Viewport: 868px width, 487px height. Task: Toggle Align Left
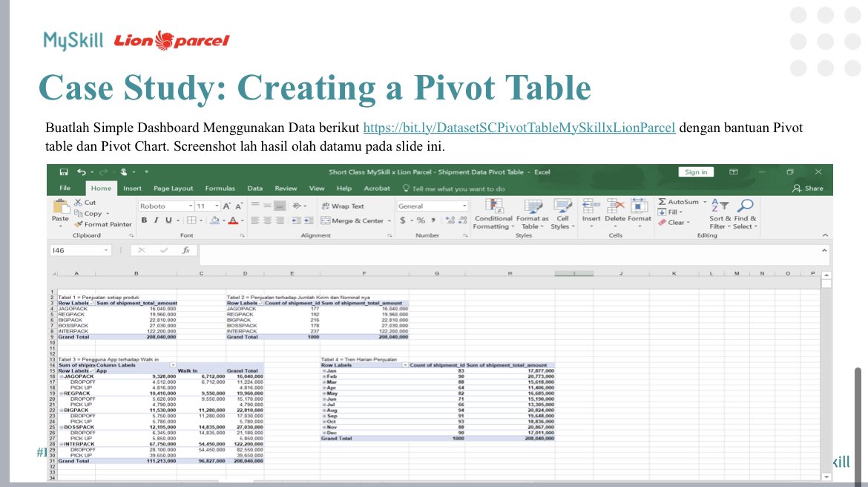[255, 220]
